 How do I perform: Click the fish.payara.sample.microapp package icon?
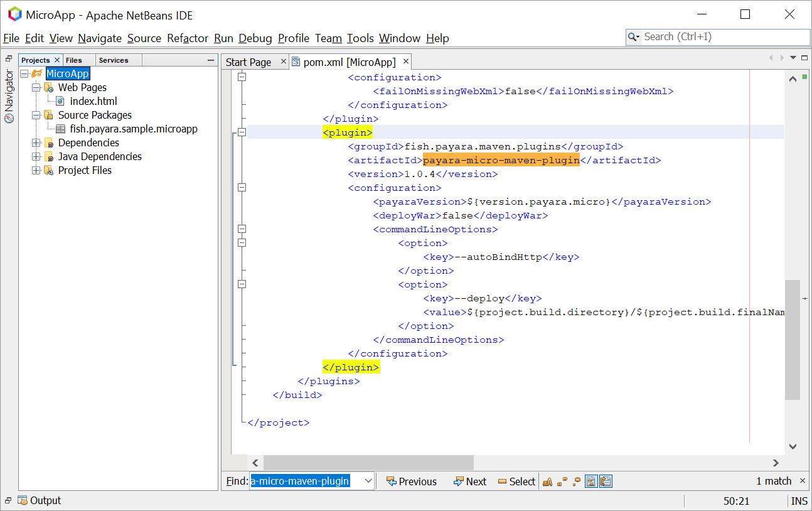(60, 129)
